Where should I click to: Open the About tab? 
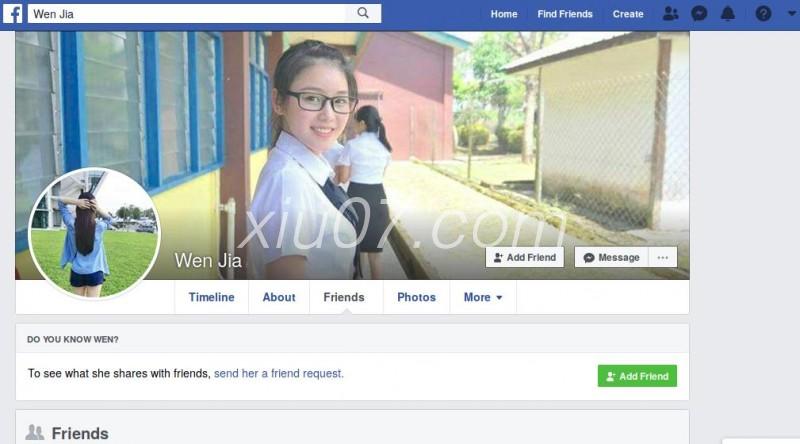click(279, 297)
